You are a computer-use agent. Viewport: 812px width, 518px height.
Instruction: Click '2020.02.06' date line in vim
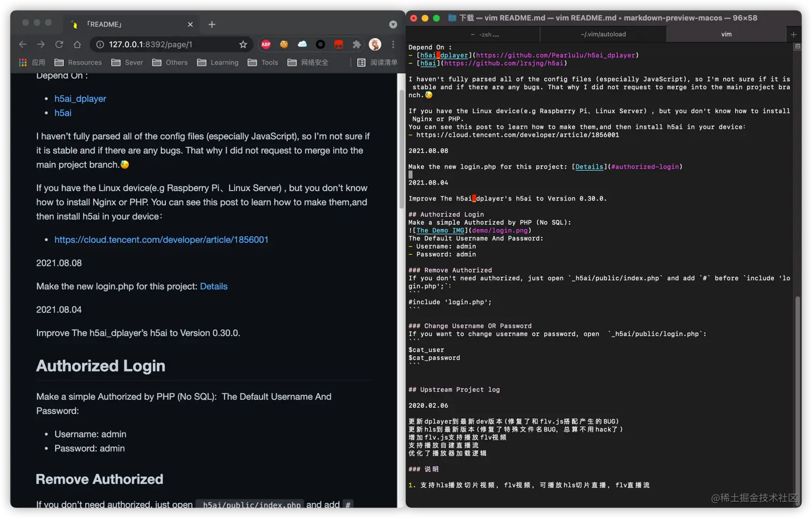coord(428,406)
